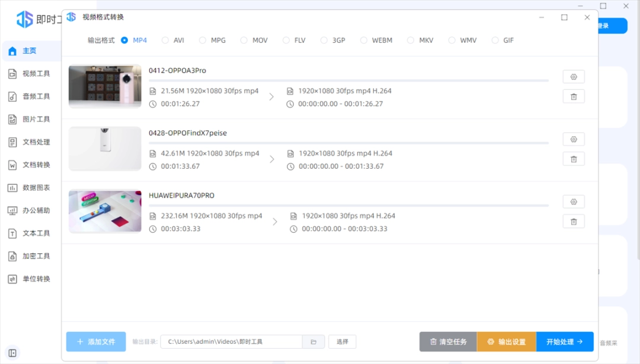Open settings gear for HUAWEIPURA70PRO
This screenshot has width=640, height=364.
coord(573,202)
